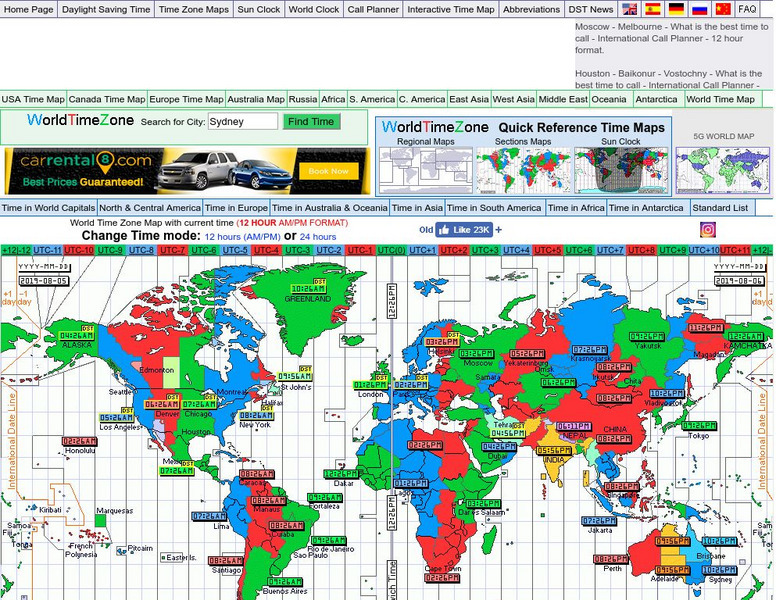Select Europe Time Map tab
Viewport: 776px width, 600px height.
coord(186,99)
